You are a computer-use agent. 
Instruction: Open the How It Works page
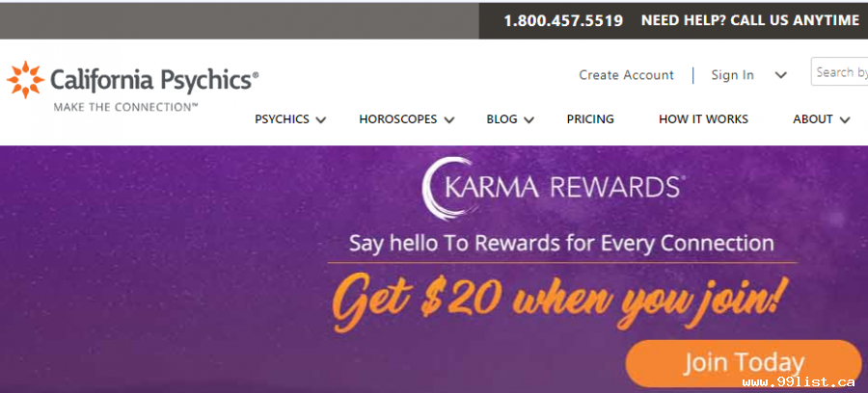(x=703, y=118)
